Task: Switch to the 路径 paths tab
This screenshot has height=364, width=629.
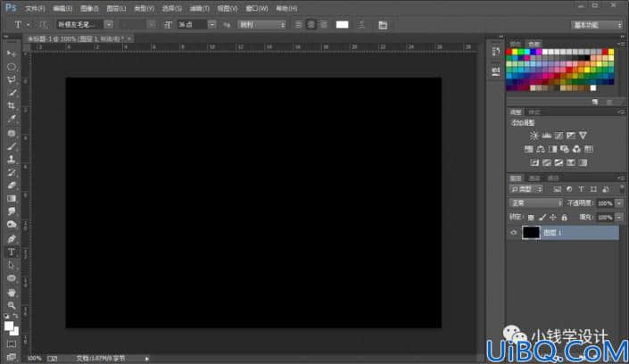Action: pos(553,178)
